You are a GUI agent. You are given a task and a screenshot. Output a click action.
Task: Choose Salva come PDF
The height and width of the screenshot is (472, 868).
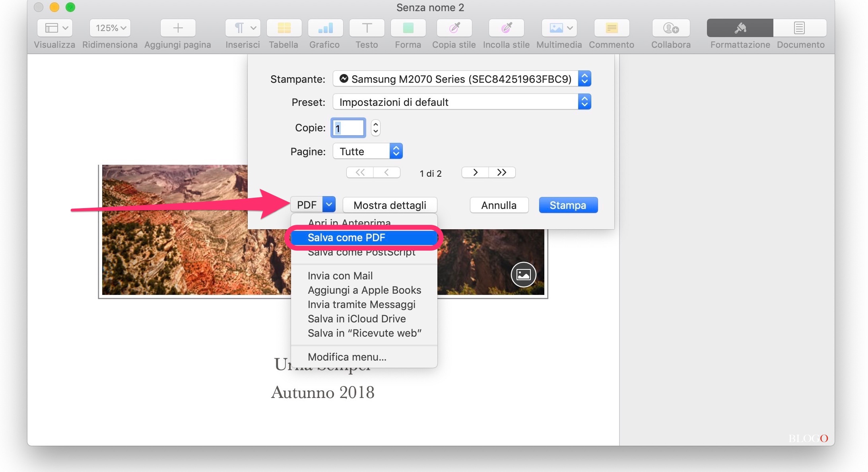click(x=364, y=238)
